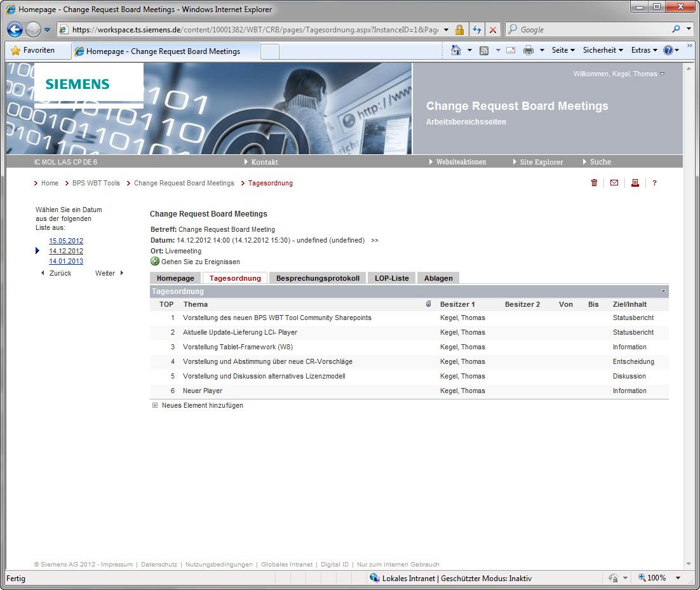The width and height of the screenshot is (700, 590).
Task: Click Neues Element hinzufügen link
Action: click(202, 405)
